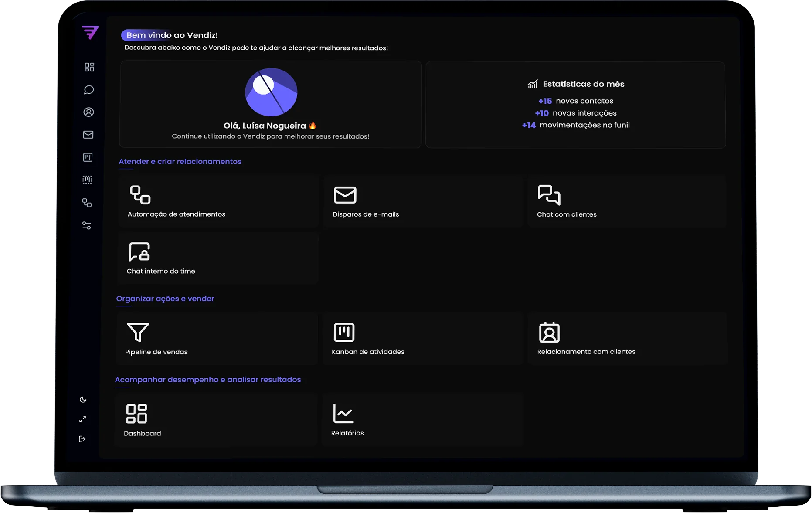The image size is (812, 513).
Task: Click the Pipeline de vendas funnel icon
Action: 138,332
